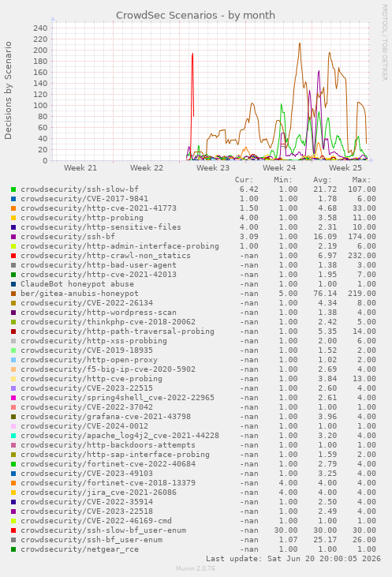
Task: Click the crowdsecurity/f5-big-ip-cve-2020-5902 label
Action: 108,369
